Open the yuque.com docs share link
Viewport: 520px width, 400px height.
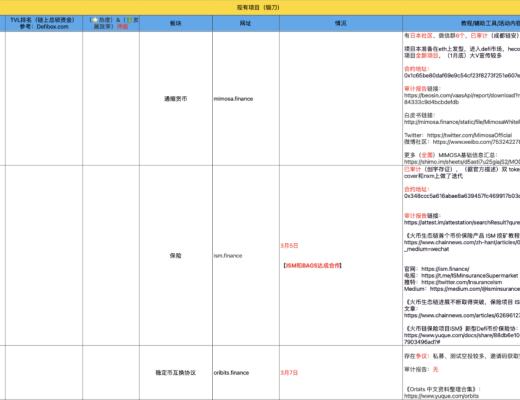click(x=462, y=338)
